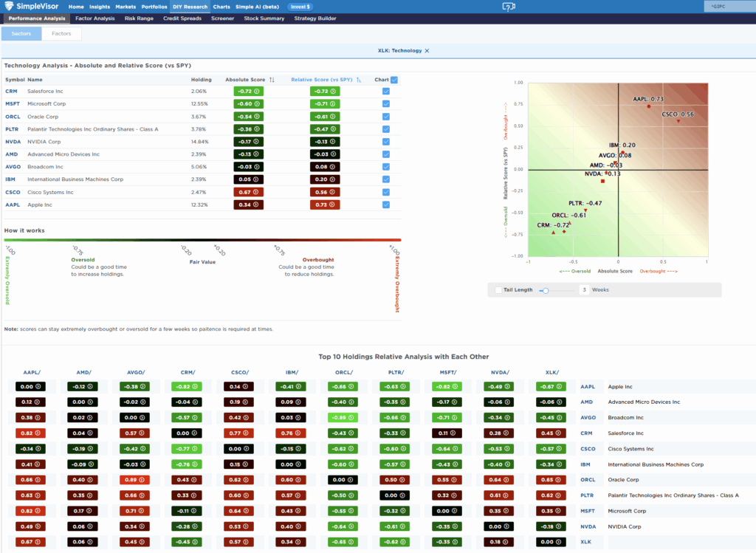Viewport: 756px width, 553px height.
Task: Click the sort arrows on Relative Score (vs SPY)
Action: [358, 80]
